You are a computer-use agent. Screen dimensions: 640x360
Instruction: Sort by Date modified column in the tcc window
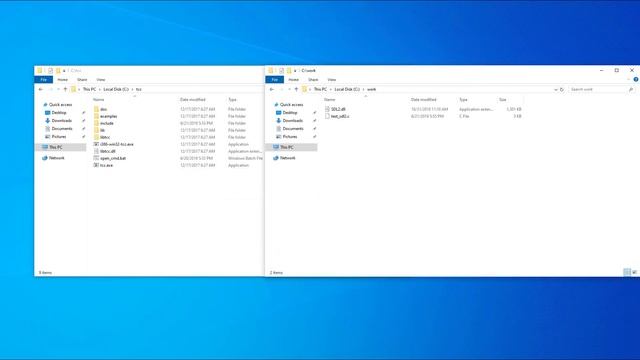pyautogui.click(x=193, y=100)
